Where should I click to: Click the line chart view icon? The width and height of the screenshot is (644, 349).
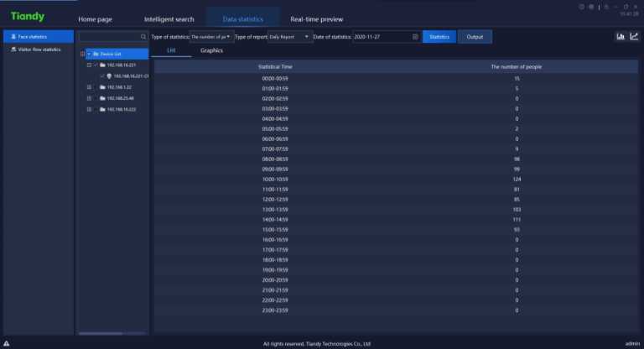633,36
